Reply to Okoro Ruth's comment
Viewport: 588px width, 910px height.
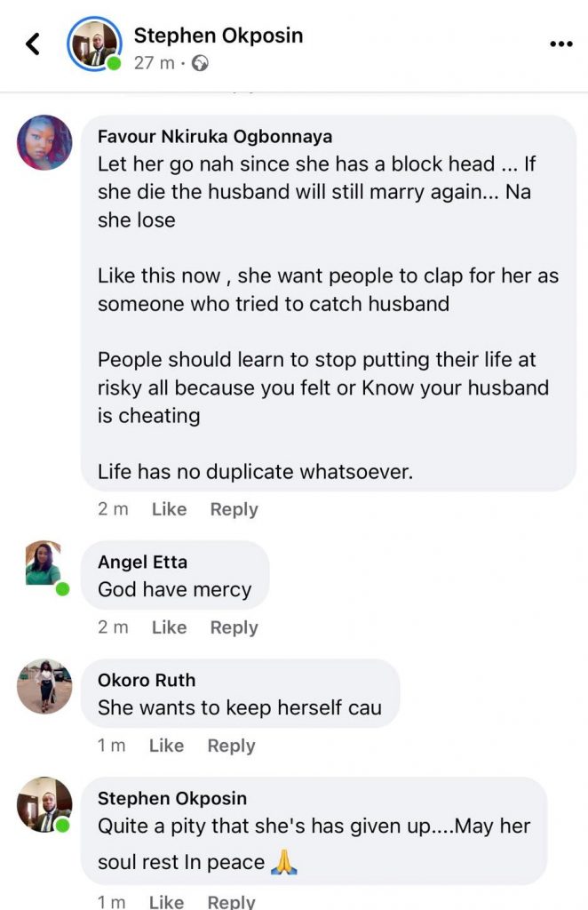coord(231,746)
